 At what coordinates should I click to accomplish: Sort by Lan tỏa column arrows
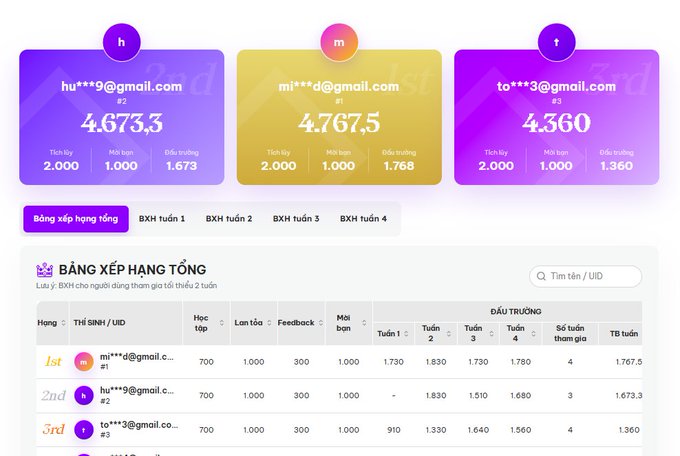click(x=269, y=323)
